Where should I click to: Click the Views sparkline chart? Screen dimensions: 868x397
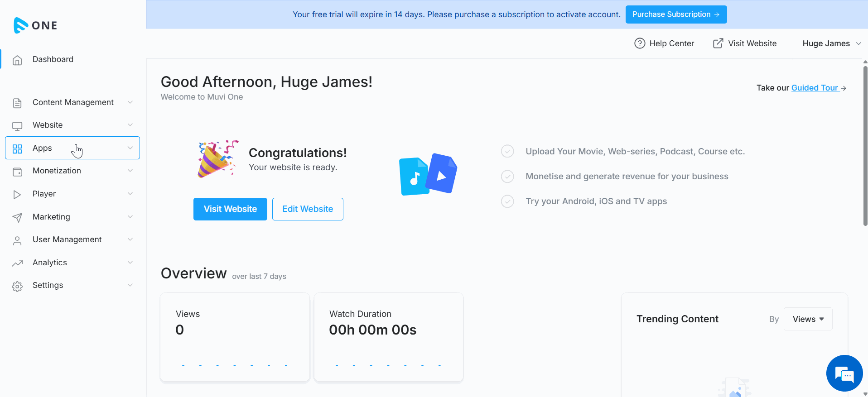click(x=235, y=365)
